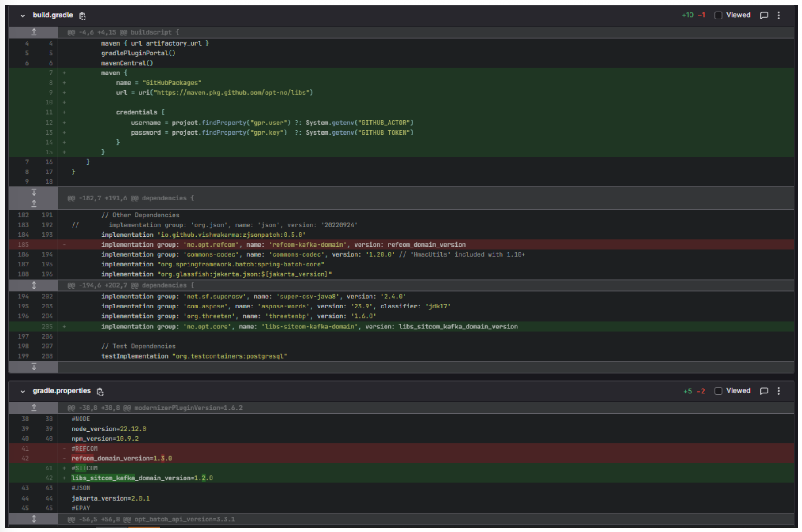Click the gradle.properties file name link
This screenshot has width=802, height=532.
[62, 391]
